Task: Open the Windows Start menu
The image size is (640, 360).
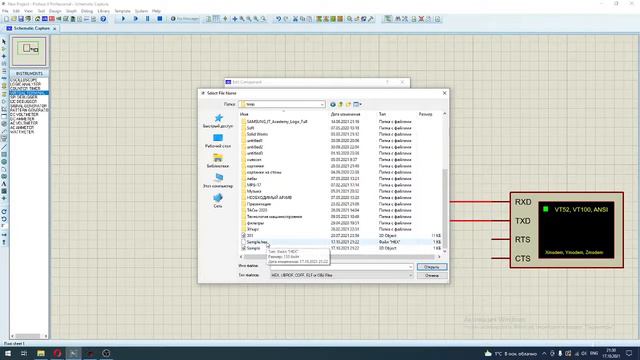Action: 7,353
